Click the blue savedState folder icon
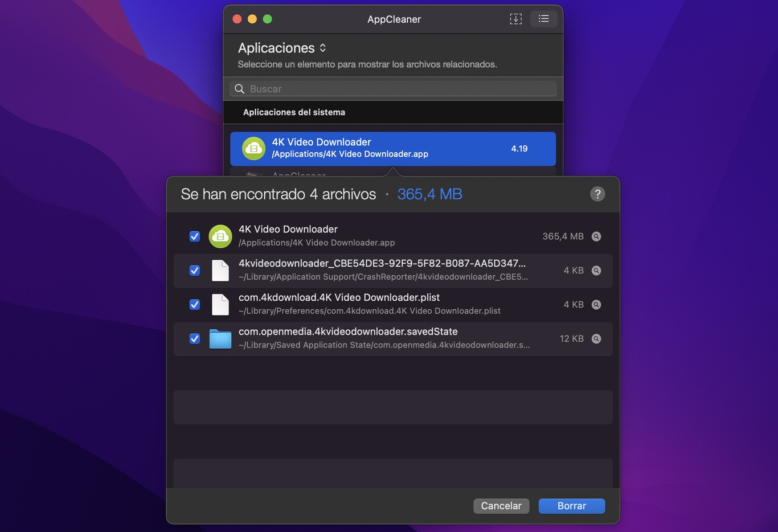Screen dimensions: 778x532 click(x=220, y=339)
